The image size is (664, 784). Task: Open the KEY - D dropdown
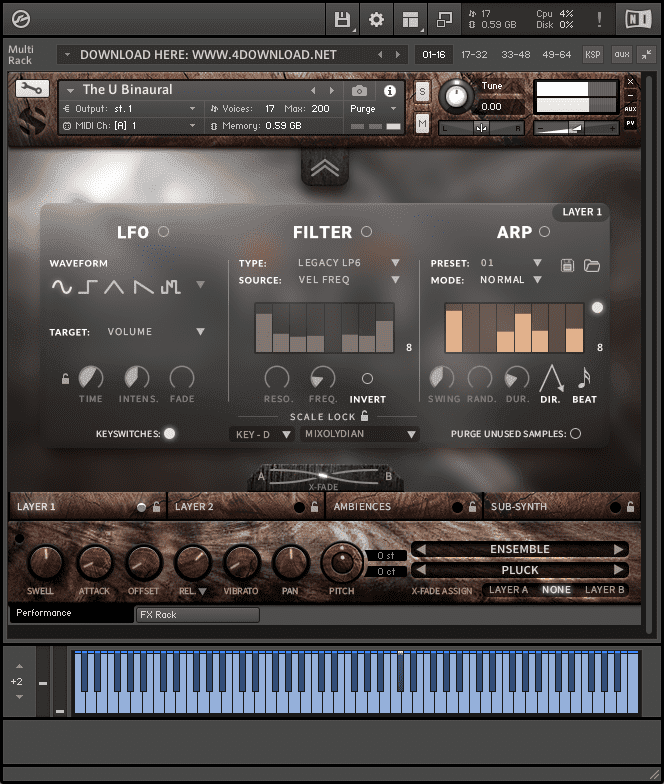pos(262,434)
